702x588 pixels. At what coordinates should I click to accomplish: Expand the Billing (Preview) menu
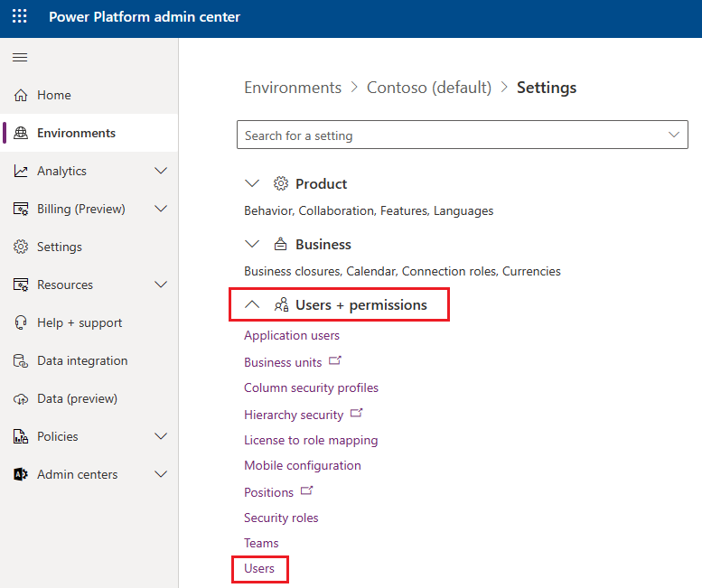[x=161, y=209]
